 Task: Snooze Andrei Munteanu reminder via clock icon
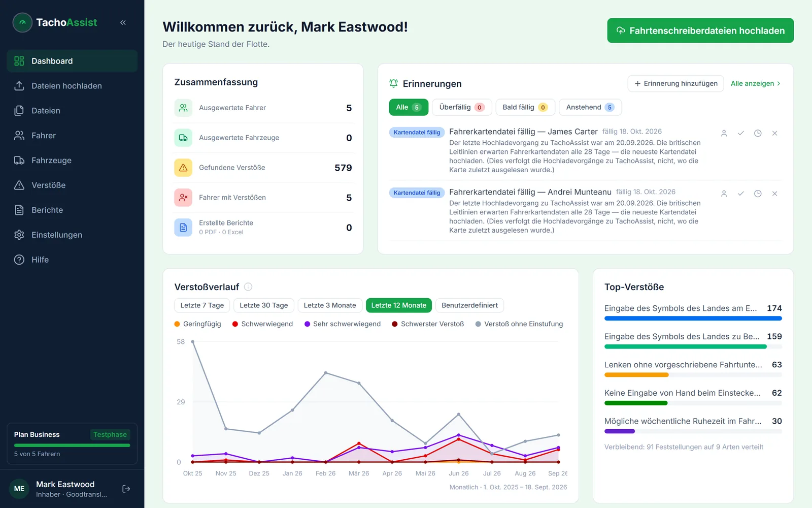[x=758, y=194]
